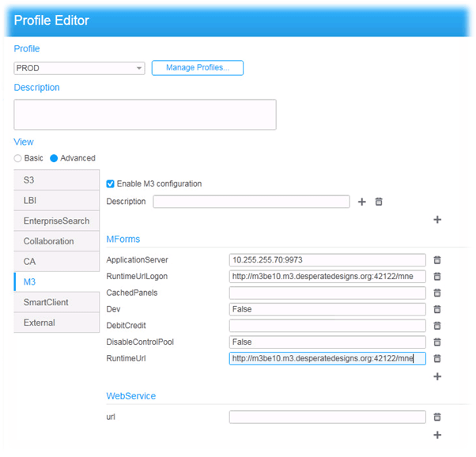Remove the CachedPanels row via trash icon

[x=436, y=293]
